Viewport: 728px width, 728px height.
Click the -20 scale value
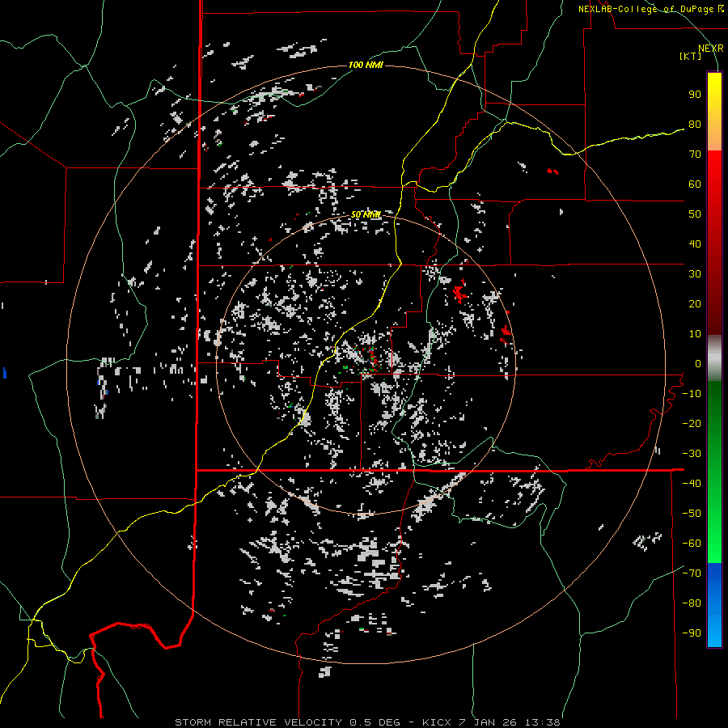click(x=692, y=424)
